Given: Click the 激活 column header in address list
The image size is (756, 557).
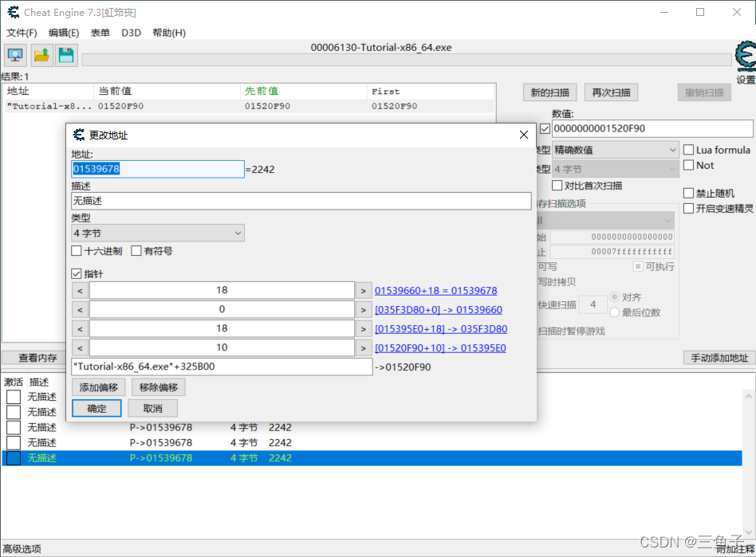Looking at the screenshot, I should (x=14, y=382).
